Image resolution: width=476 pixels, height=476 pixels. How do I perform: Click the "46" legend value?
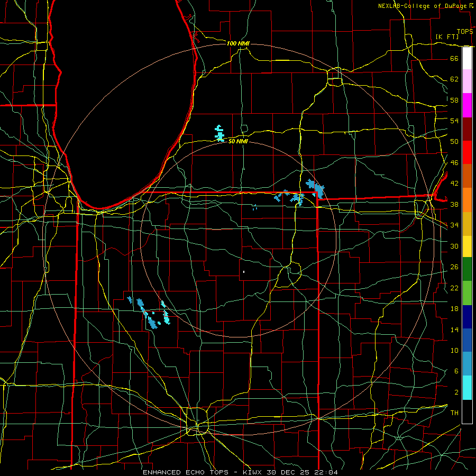point(454,163)
